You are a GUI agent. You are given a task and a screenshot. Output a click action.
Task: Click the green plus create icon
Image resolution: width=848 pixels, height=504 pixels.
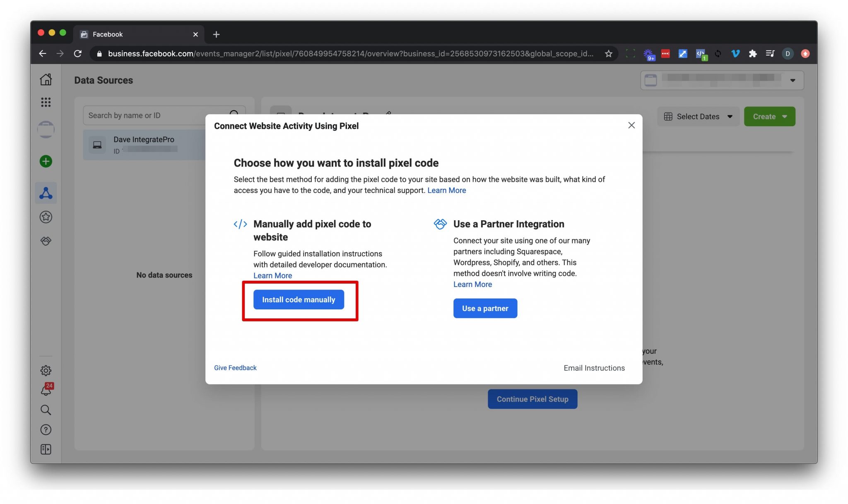[x=45, y=161]
